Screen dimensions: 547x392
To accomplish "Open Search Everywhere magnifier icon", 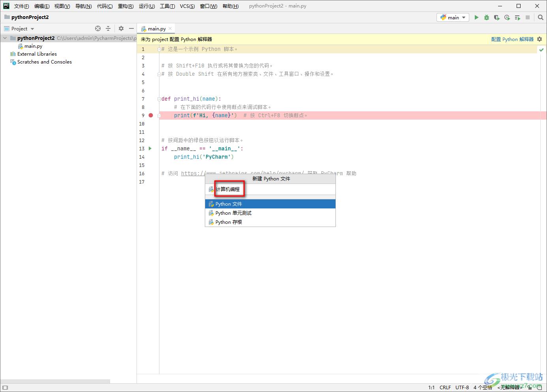I will tap(541, 17).
